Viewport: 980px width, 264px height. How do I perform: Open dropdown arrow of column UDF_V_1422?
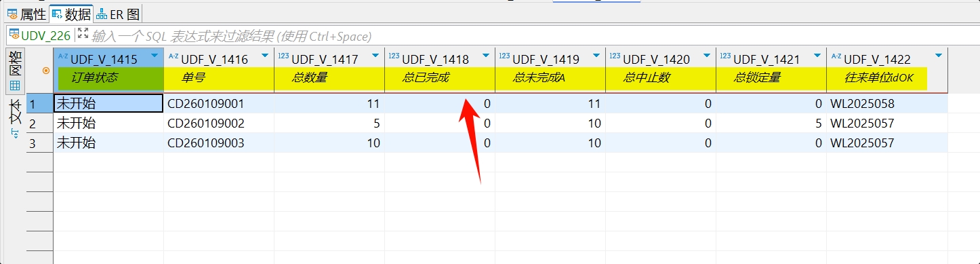click(x=939, y=56)
